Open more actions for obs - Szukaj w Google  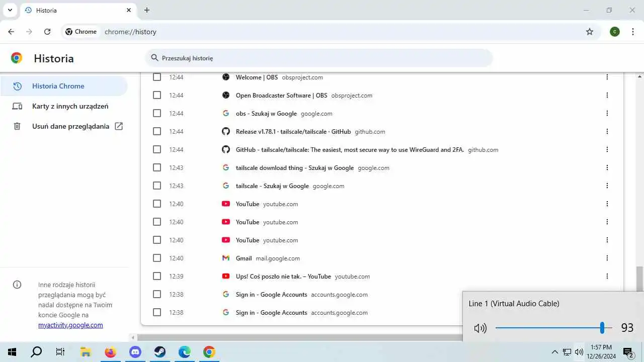click(x=607, y=113)
